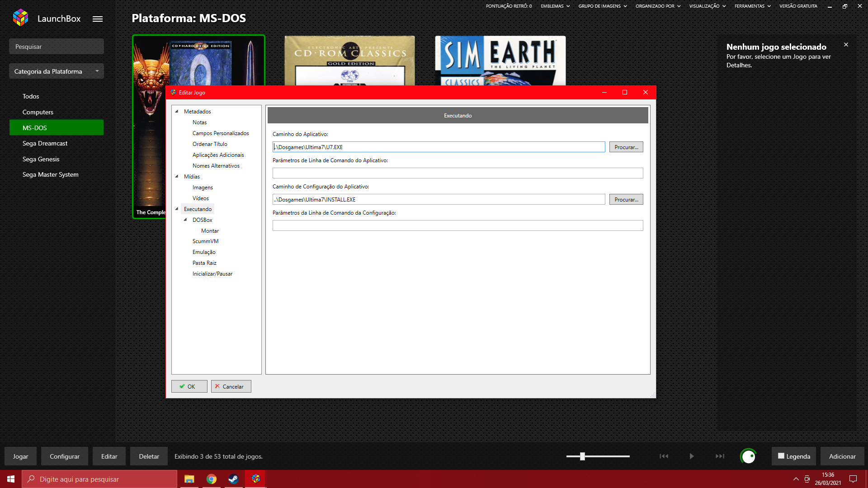Skip to previous music track
Image resolution: width=868 pixels, height=488 pixels.
coord(664,456)
